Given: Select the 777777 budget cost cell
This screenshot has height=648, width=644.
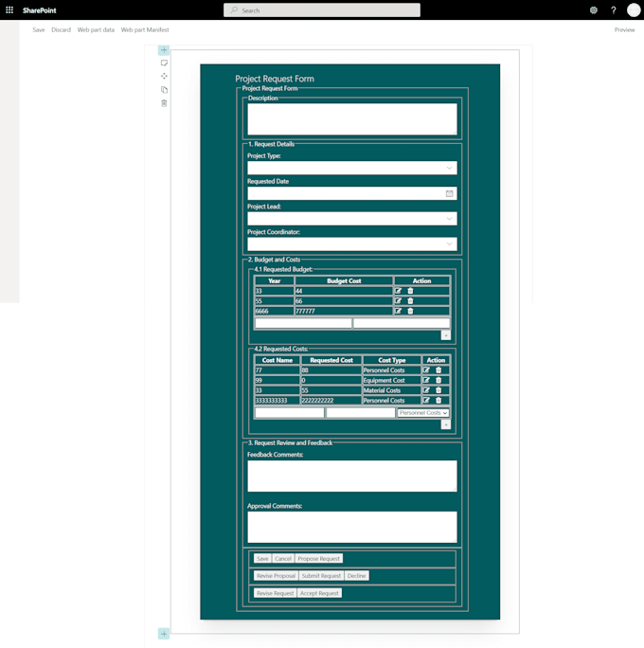Looking at the screenshot, I should pyautogui.click(x=344, y=311).
